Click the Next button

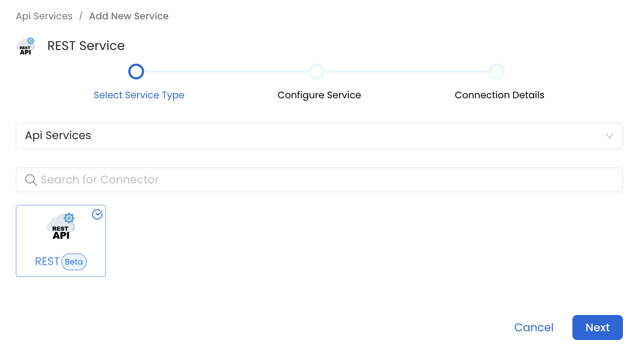tap(597, 327)
